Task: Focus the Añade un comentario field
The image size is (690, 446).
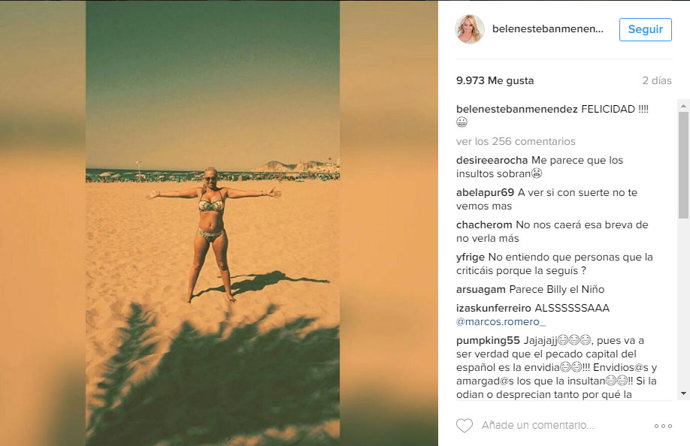Action: click(x=538, y=425)
